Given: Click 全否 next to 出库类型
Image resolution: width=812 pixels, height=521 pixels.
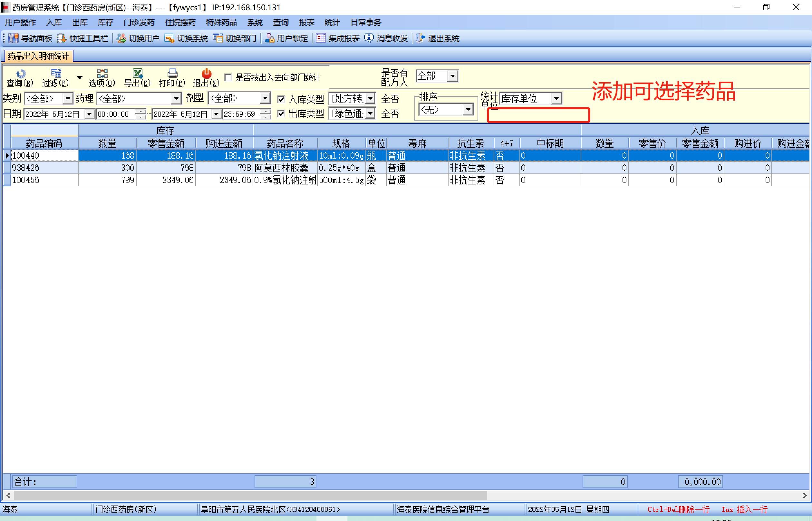Looking at the screenshot, I should point(390,114).
